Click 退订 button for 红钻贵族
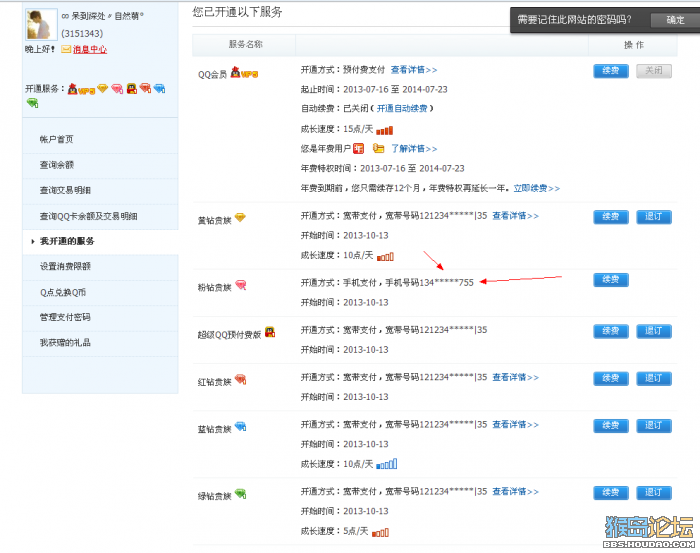Screen dimensions: 700x553 [x=654, y=378]
